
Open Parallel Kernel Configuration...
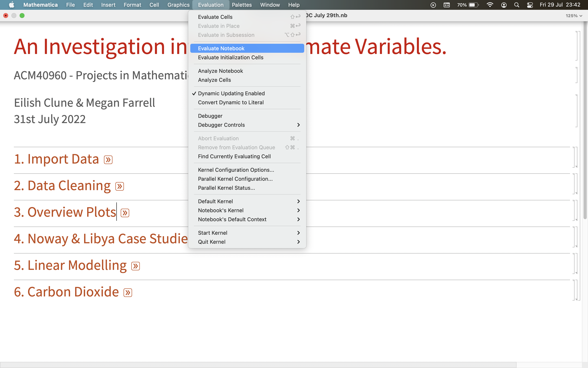coord(247,179)
